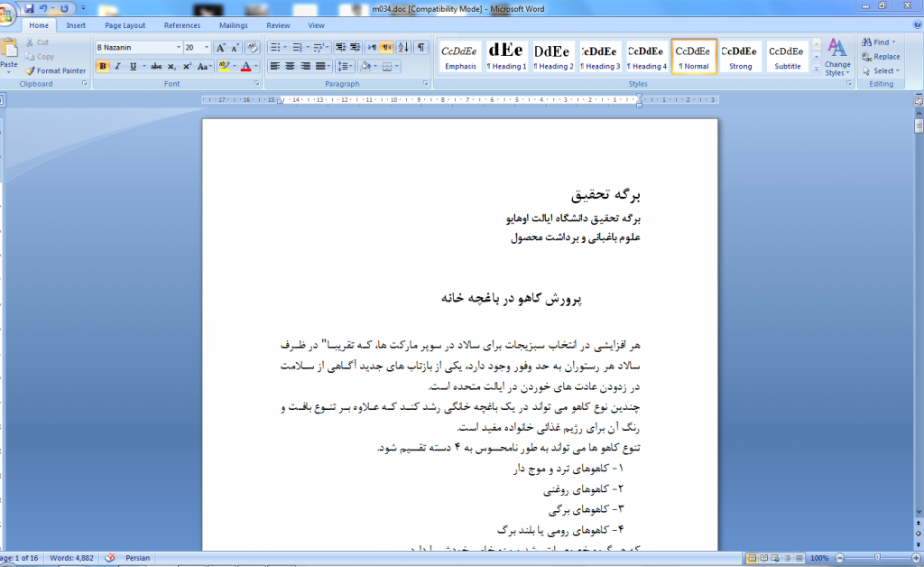Click the Replace button

[x=880, y=57]
